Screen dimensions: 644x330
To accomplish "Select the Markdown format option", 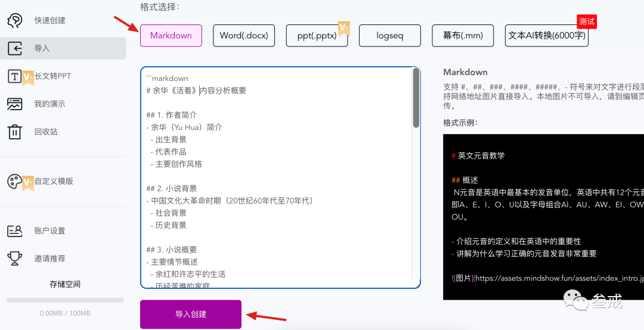I will point(171,36).
